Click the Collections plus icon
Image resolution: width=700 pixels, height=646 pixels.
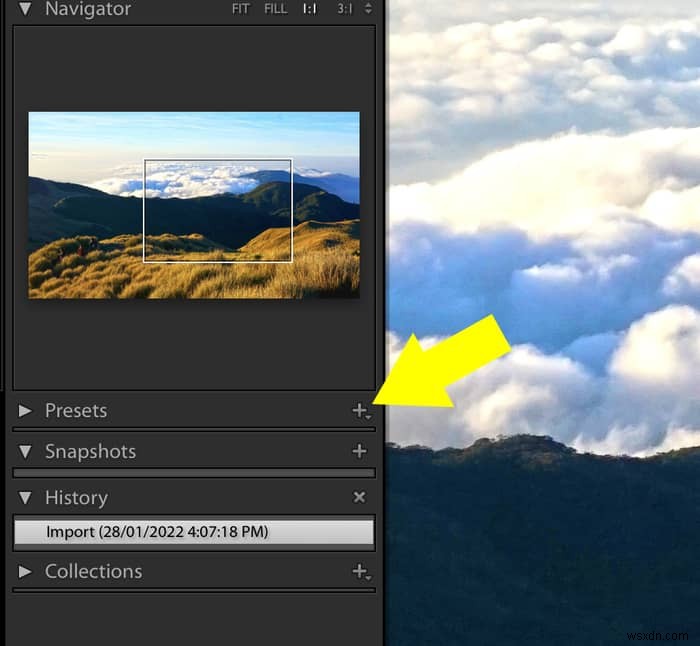(361, 571)
